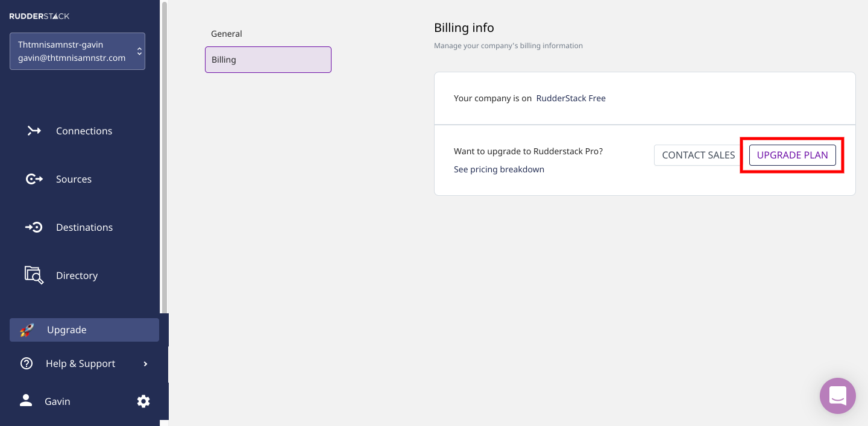
Task: Go to Destinations menu item
Action: (x=84, y=227)
